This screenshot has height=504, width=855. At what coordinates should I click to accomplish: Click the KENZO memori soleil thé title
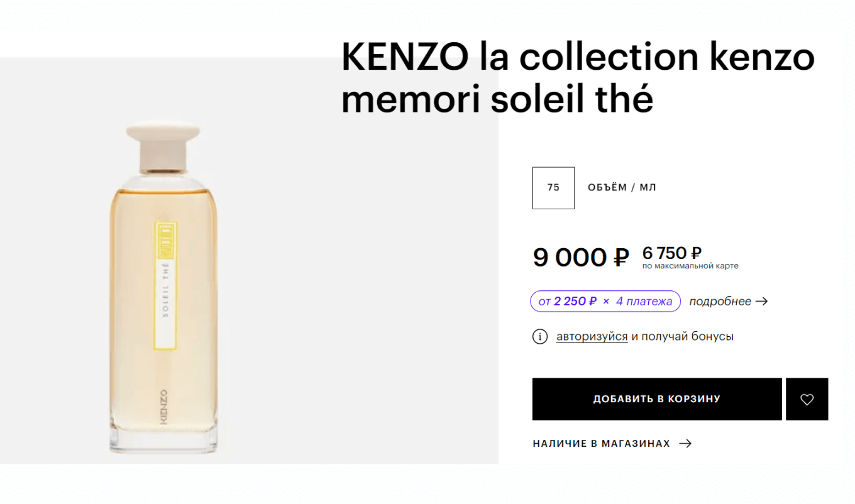(577, 78)
